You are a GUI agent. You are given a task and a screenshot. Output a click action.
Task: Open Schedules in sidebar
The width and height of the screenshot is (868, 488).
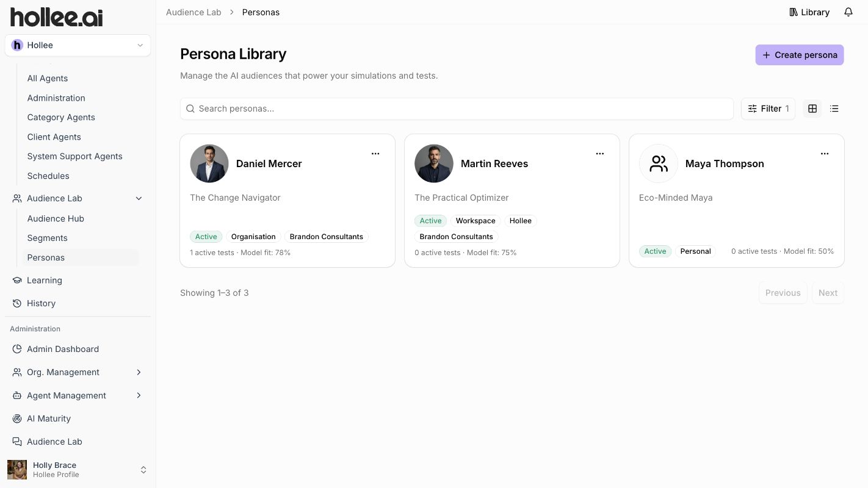48,176
